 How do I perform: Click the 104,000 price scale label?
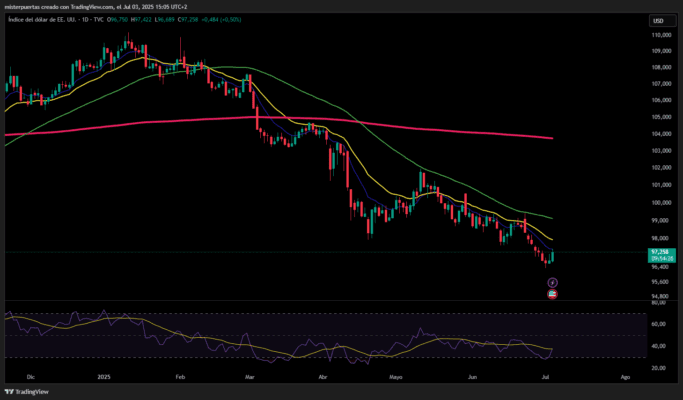click(658, 134)
